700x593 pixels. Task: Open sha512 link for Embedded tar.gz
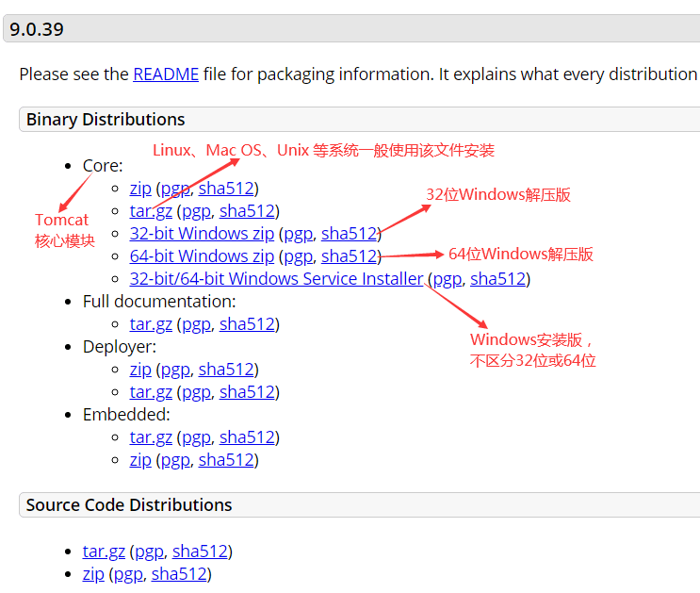[x=247, y=437]
